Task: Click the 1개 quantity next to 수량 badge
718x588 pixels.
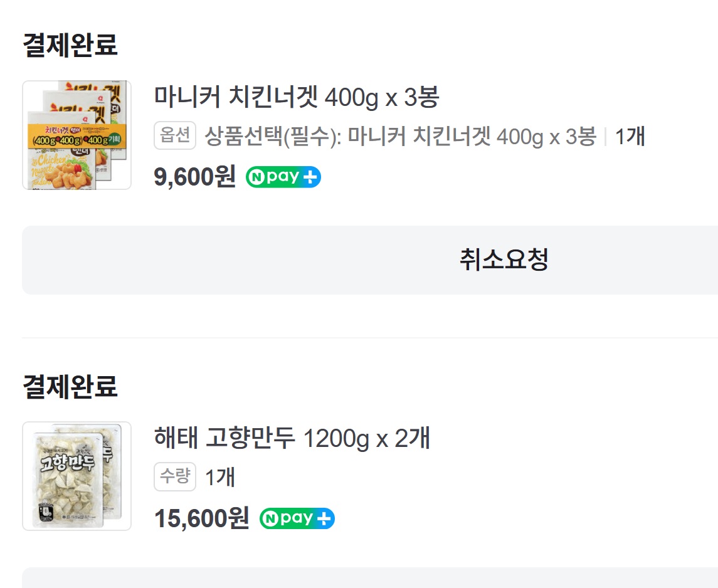Action: pos(220,477)
